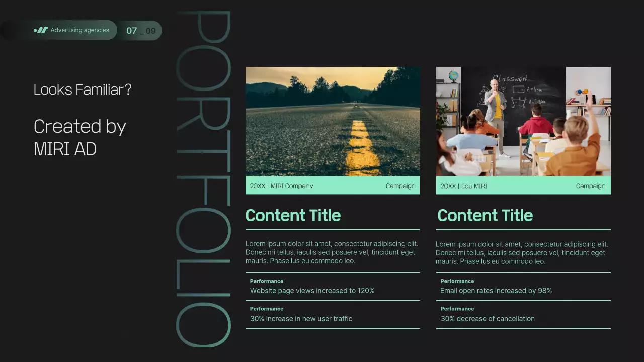Select Campaign tag under the classroom photo
The image size is (644, 362).
(591, 186)
